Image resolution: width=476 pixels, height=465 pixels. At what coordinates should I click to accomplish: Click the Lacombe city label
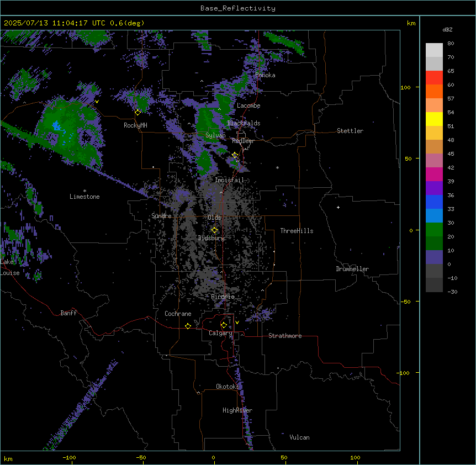(x=248, y=105)
